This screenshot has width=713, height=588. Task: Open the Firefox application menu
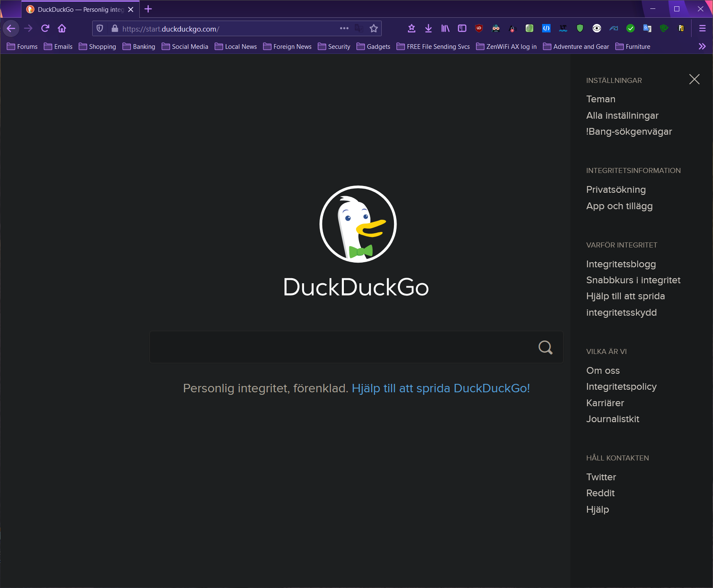coord(702,29)
